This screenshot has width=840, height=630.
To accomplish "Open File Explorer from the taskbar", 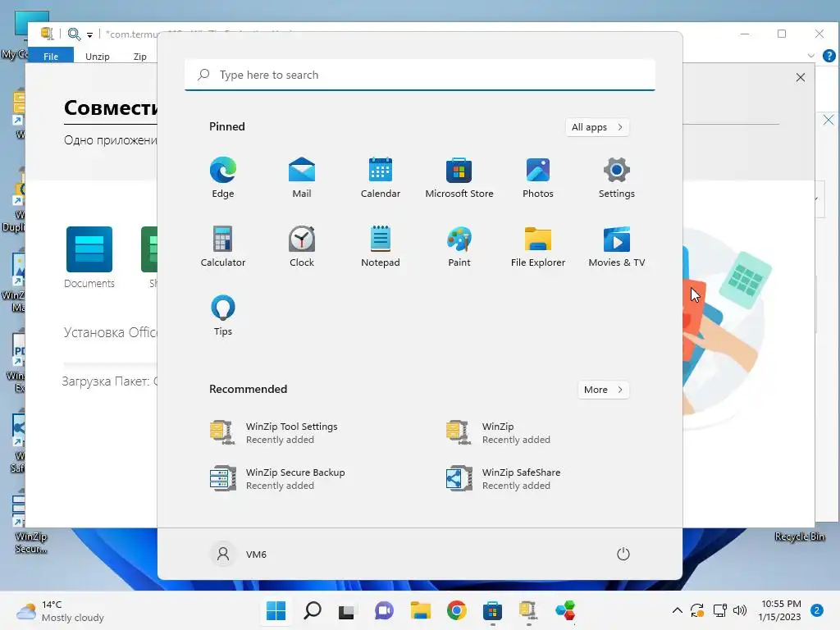I will (x=421, y=610).
